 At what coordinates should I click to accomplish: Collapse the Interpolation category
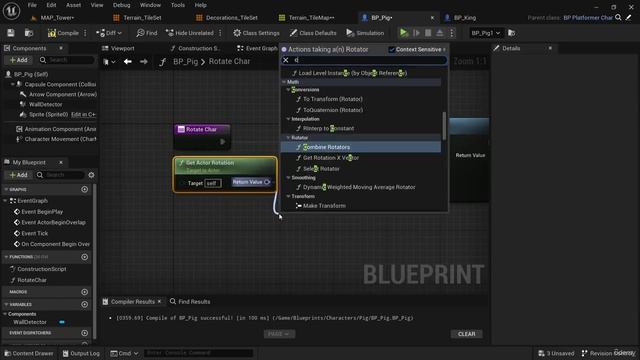[288, 119]
